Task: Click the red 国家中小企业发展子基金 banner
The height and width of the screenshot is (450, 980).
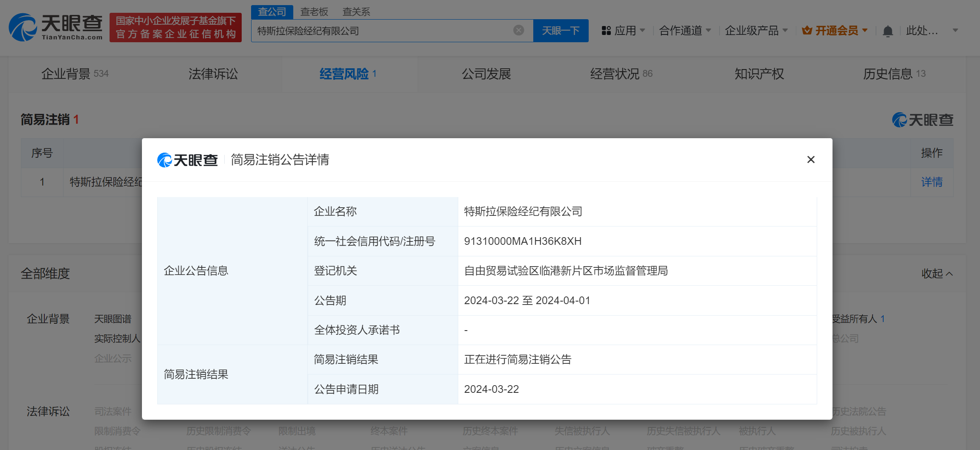Action: click(176, 27)
